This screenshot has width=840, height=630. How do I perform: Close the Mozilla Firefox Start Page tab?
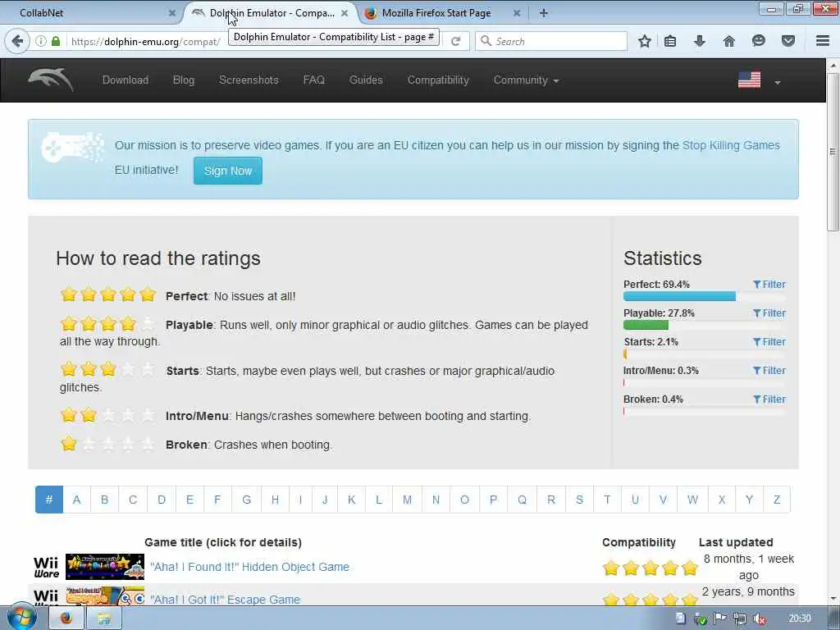tap(517, 13)
